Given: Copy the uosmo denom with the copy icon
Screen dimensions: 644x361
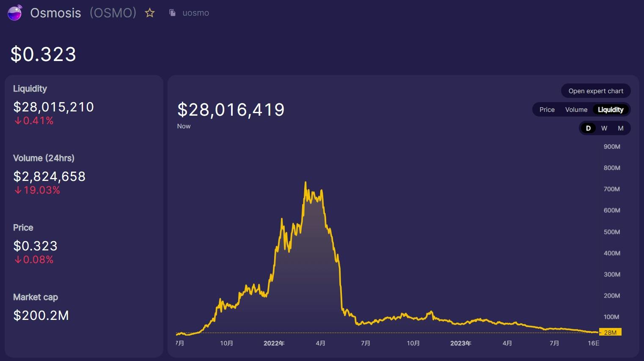Looking at the screenshot, I should tap(172, 13).
